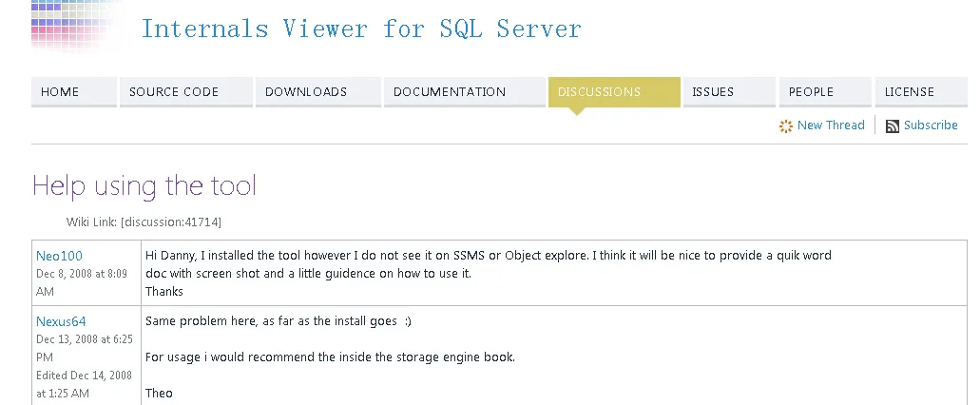980x405 pixels.
Task: Visit the Nexus64 user profile link
Action: (x=61, y=322)
